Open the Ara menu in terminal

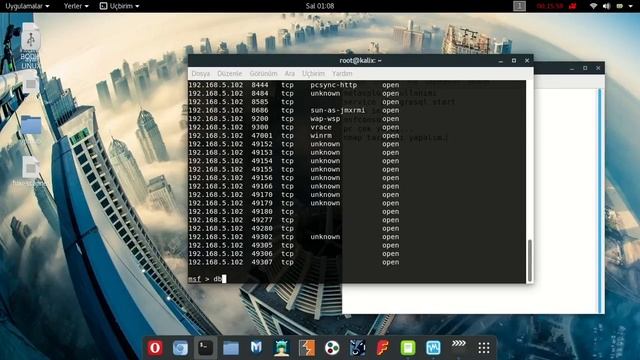[x=289, y=73]
